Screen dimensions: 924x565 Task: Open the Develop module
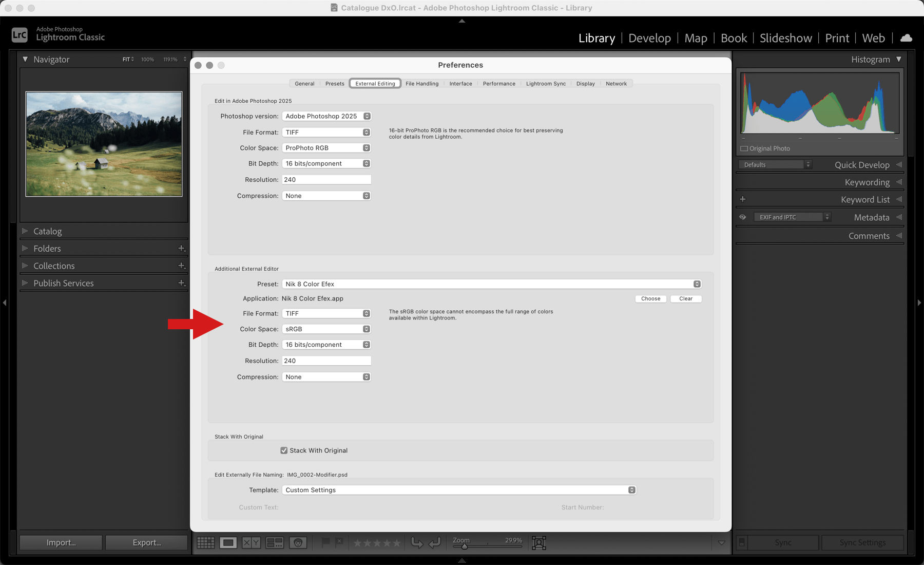click(649, 38)
